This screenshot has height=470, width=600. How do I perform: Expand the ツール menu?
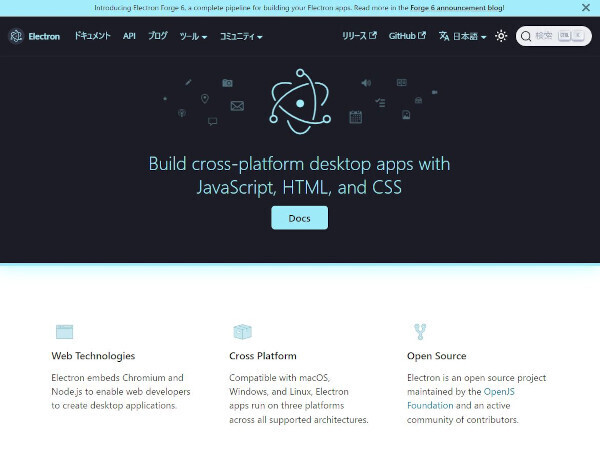pos(193,36)
